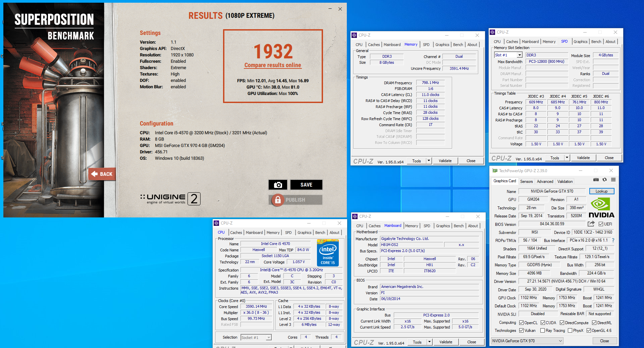Click Validate in CPU-Z Mainboard window
Screen dimensions: 644x348
[446, 342]
